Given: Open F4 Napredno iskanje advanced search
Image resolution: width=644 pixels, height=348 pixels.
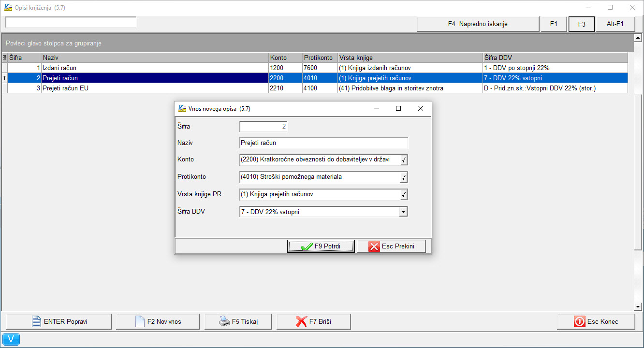Looking at the screenshot, I should pyautogui.click(x=478, y=24).
